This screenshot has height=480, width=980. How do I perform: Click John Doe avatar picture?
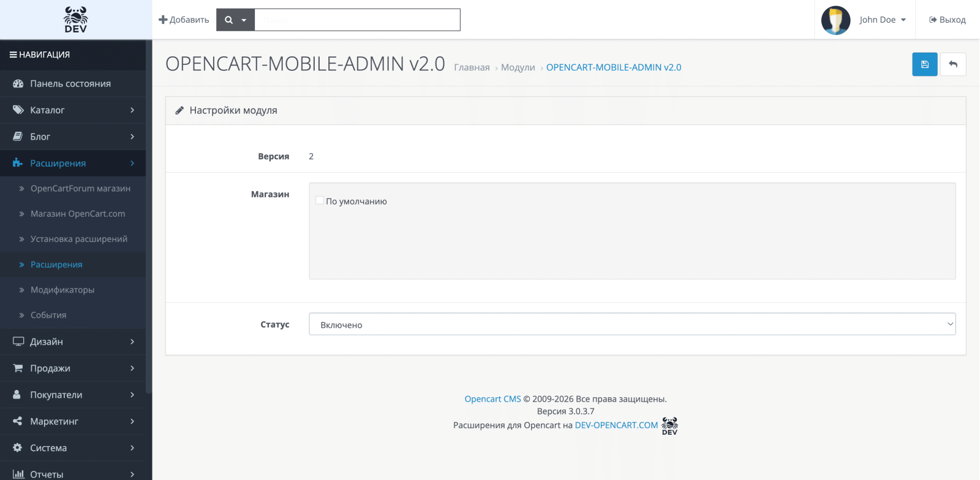pyautogui.click(x=835, y=20)
